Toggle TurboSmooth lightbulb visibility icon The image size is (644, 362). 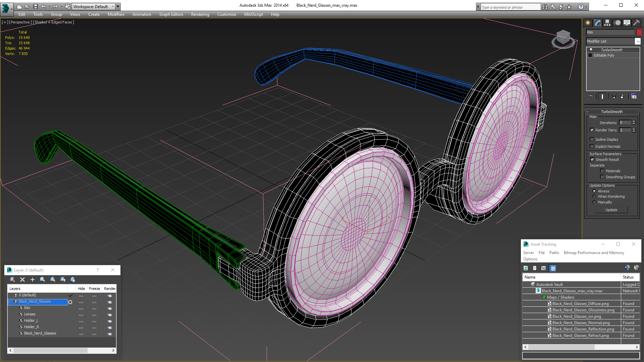[591, 50]
